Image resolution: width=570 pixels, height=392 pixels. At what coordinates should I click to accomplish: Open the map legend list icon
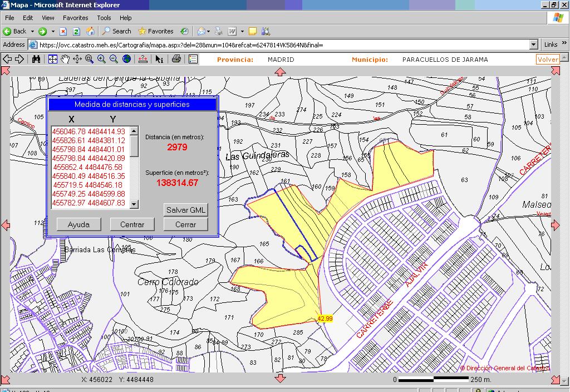coord(193,59)
